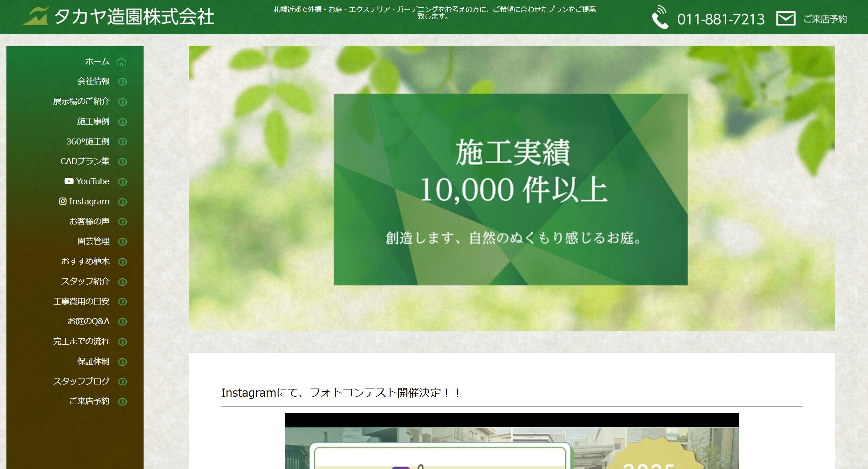This screenshot has height=469, width=868.
Task: Select お庭のQ&A from the menu
Action: [90, 321]
